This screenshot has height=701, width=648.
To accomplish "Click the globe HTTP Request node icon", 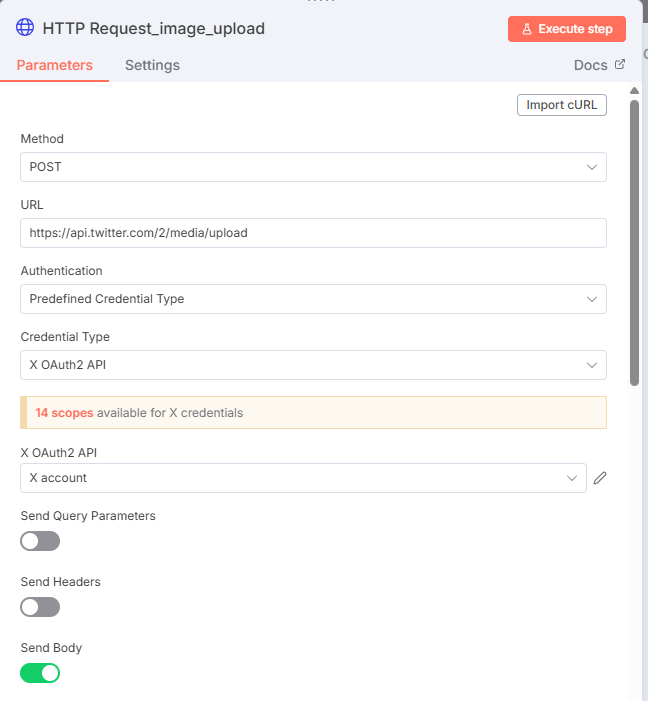I will coord(25,28).
